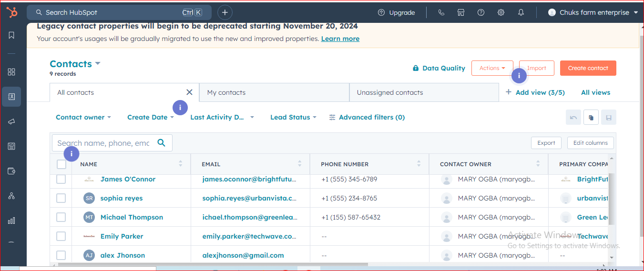Check the box for James O'Connor
This screenshot has width=644, height=271.
click(x=61, y=179)
